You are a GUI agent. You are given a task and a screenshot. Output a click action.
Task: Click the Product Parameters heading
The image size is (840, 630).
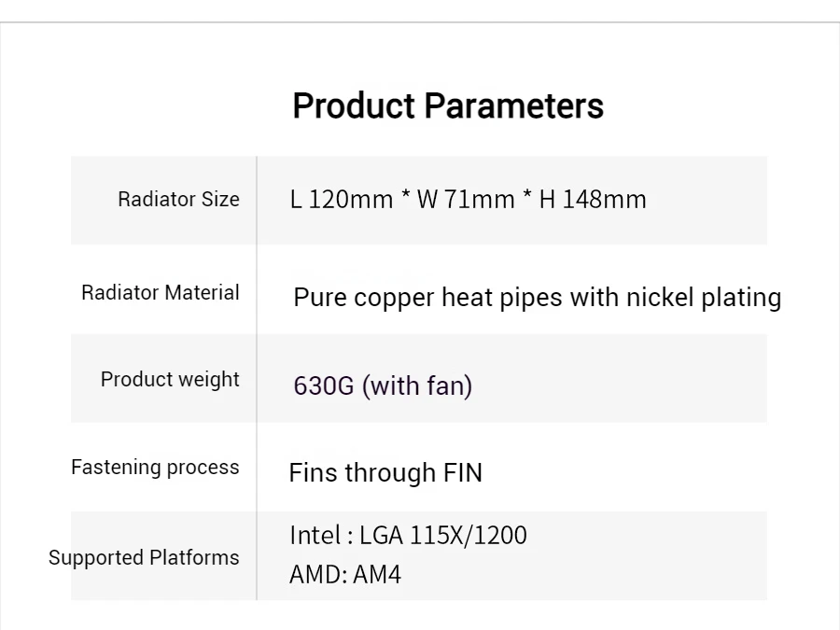tap(447, 105)
